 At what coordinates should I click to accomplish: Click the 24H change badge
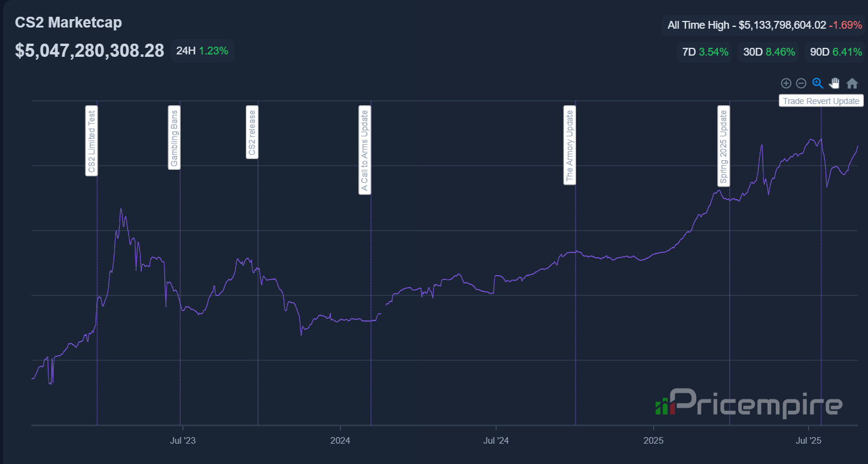point(202,51)
